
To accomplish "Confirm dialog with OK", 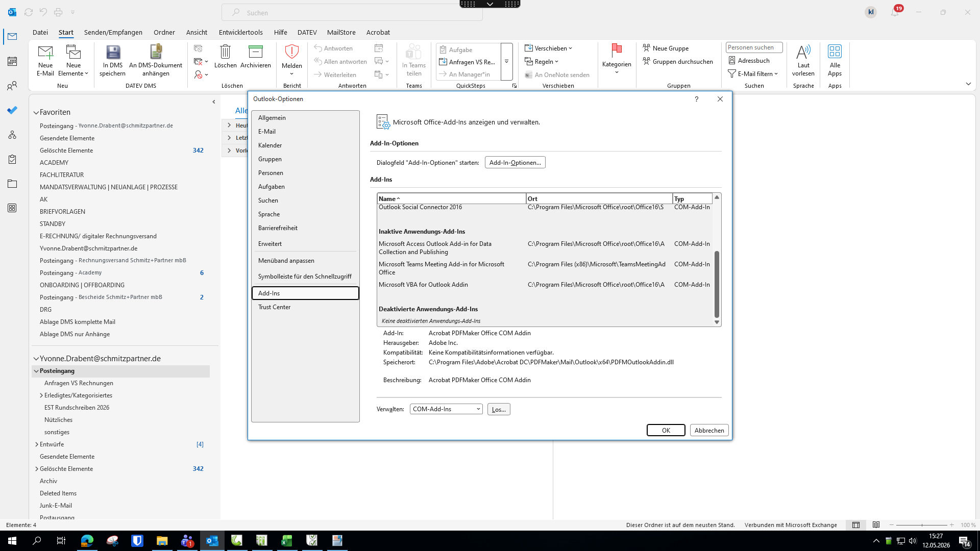I will pos(666,430).
